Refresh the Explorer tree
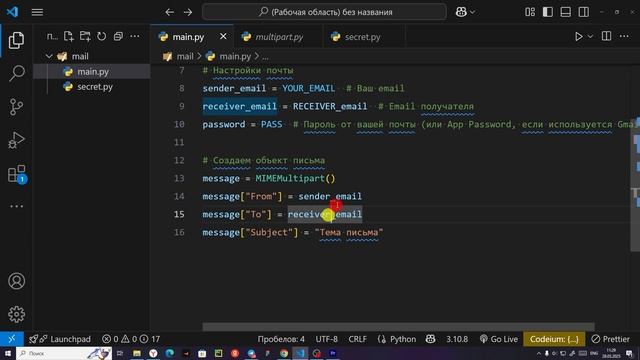 click(101, 36)
